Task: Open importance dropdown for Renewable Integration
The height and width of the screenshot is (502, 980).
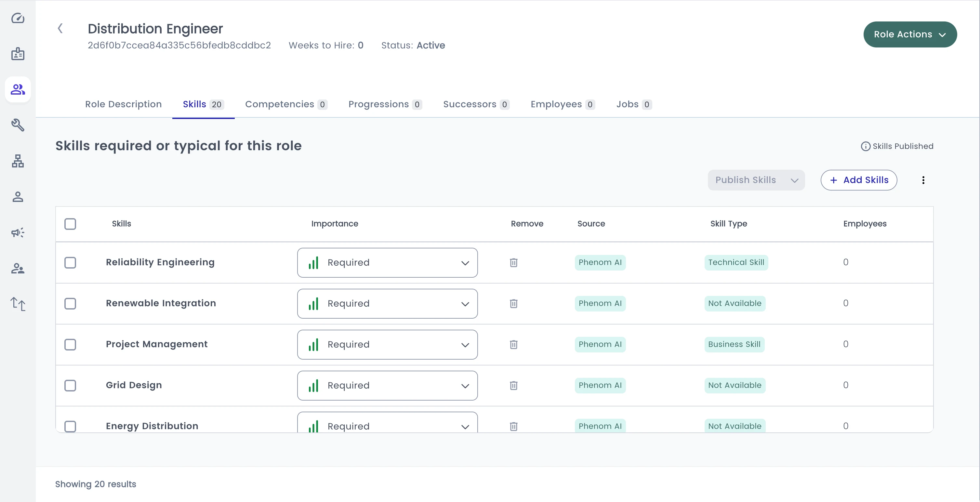Action: [x=387, y=303]
